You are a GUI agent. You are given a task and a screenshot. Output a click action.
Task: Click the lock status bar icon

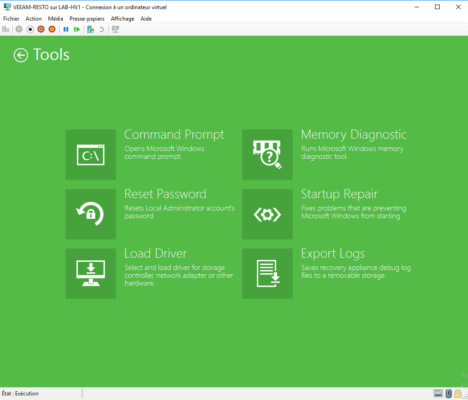(x=458, y=394)
